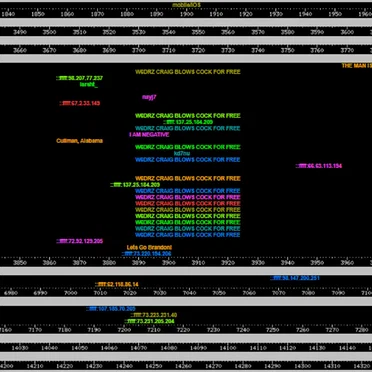This screenshot has width=372, height=372.
Task: Click the blue ::ffff:98.147.200.251 label
Action: [295, 278]
